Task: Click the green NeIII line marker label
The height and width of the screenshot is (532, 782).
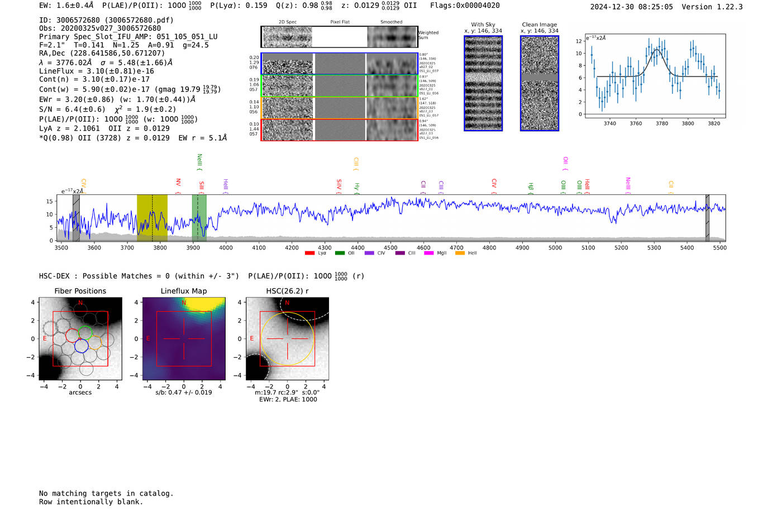Action: click(199, 160)
